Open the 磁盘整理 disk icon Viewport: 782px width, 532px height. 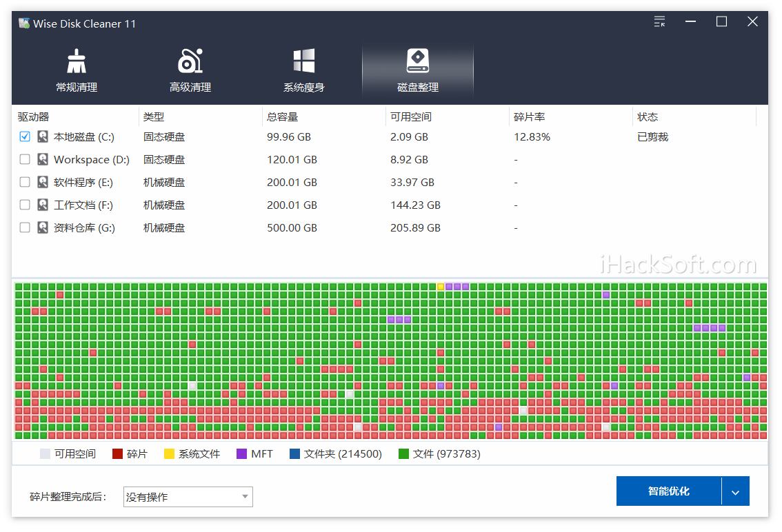(x=418, y=61)
